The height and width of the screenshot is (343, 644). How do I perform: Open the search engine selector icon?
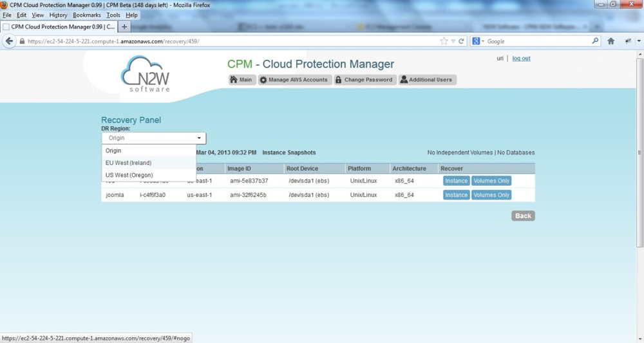click(x=478, y=41)
